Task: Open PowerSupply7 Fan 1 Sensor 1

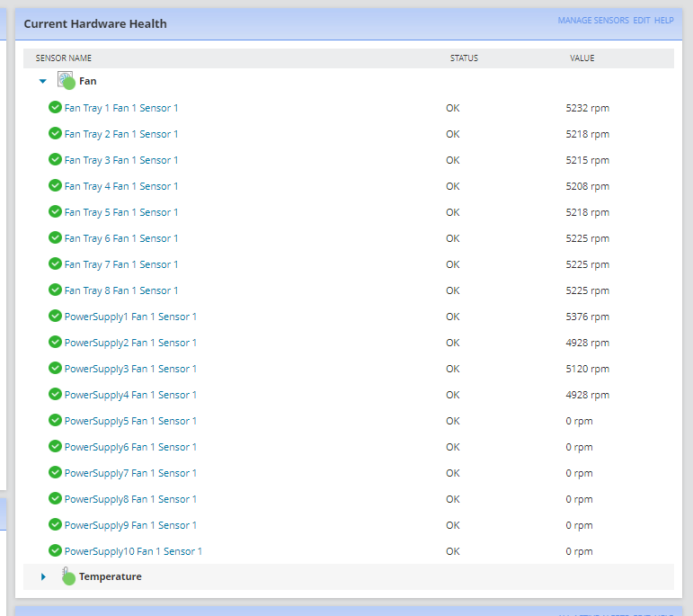Action: (130, 473)
